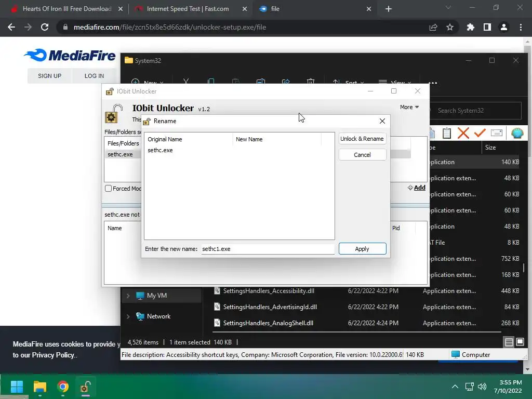Image resolution: width=532 pixels, height=399 pixels.
Task: Select SettingsHandlers_Accessibility.dll file
Action: tap(269, 291)
